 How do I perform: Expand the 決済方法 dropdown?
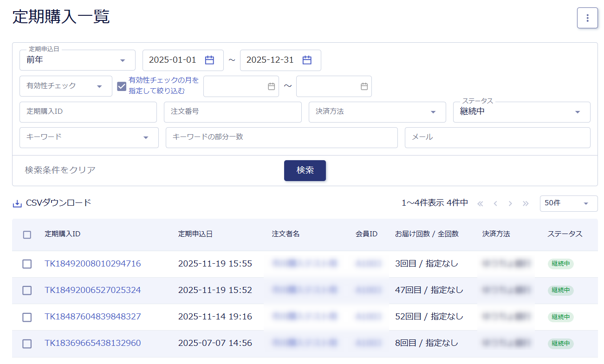(x=376, y=112)
